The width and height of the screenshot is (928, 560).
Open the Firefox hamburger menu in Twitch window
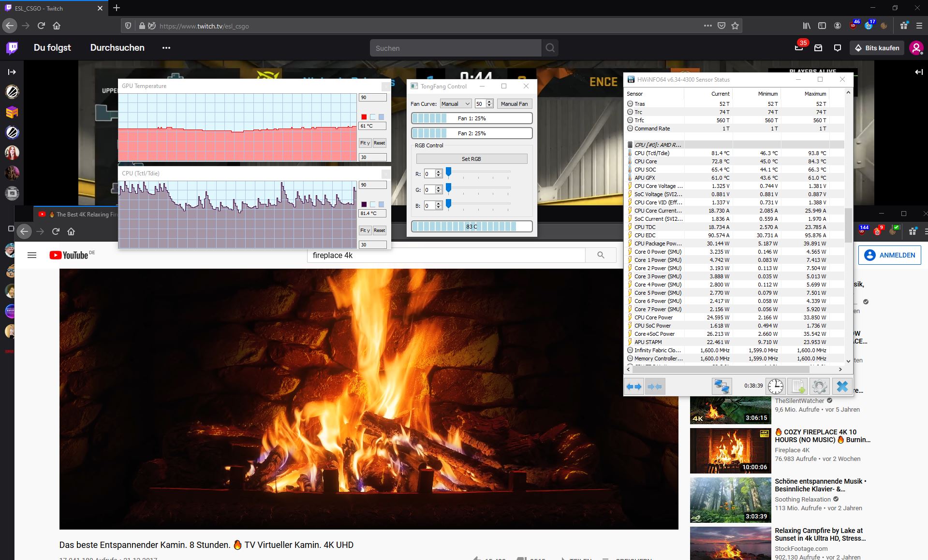(919, 26)
